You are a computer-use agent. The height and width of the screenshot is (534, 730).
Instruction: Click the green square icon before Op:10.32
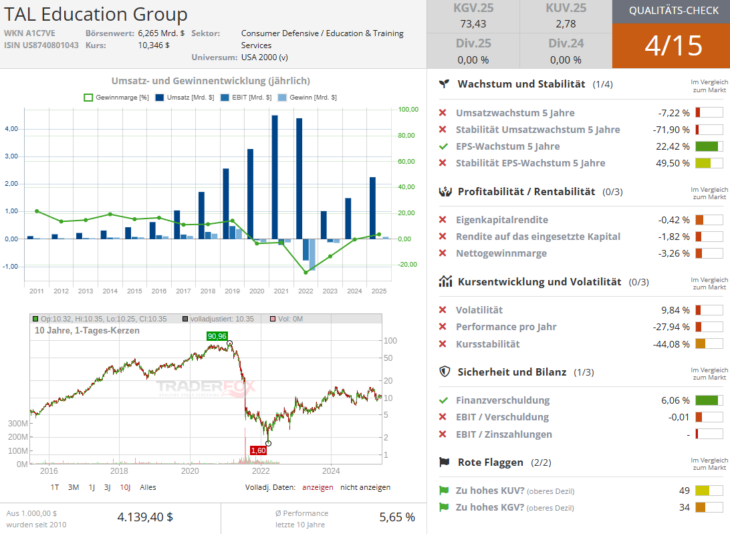coord(35,319)
